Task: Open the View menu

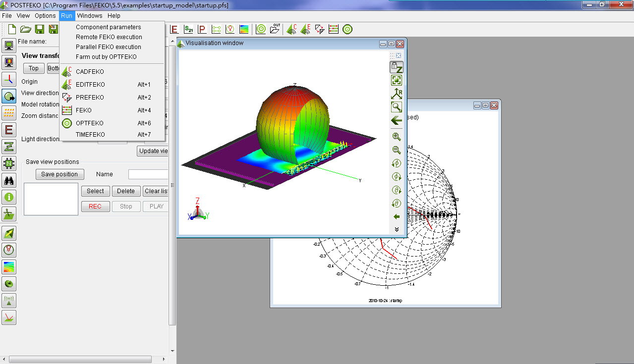Action: coord(23,16)
